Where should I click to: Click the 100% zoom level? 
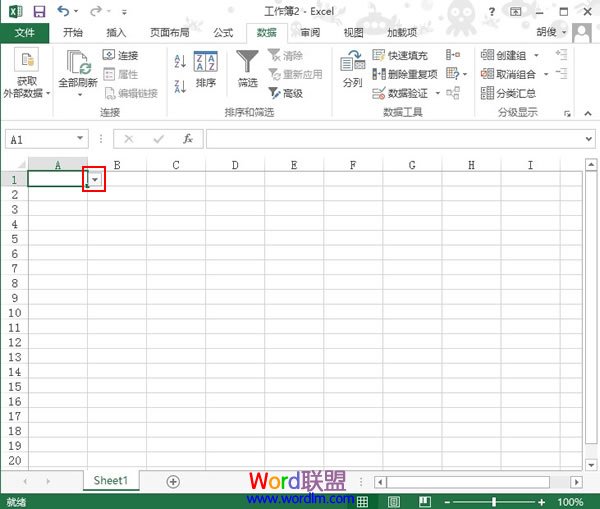point(571,502)
